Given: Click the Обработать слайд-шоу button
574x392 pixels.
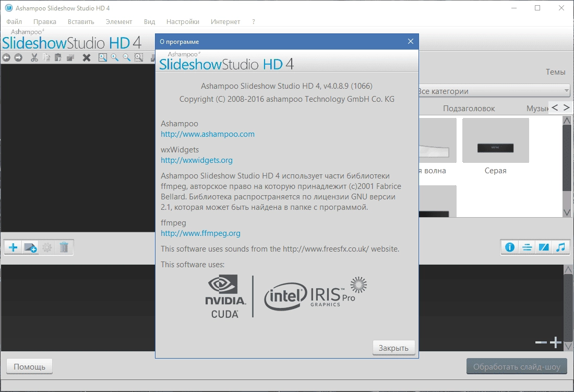Looking at the screenshot, I should coord(517,366).
